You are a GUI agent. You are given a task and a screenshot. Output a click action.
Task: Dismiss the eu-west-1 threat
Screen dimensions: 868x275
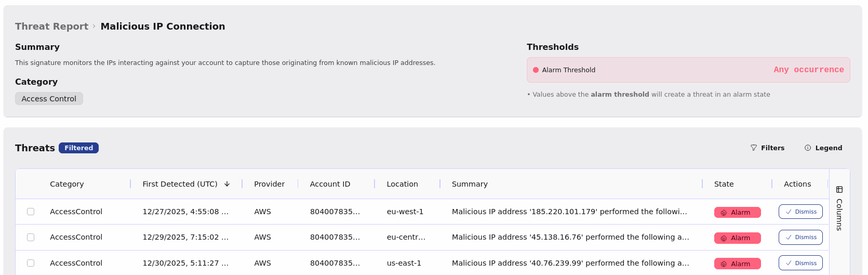[800, 212]
